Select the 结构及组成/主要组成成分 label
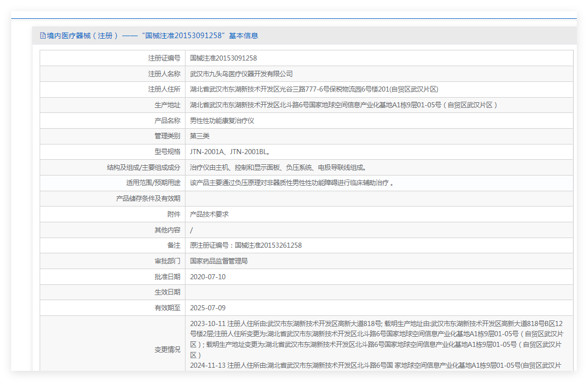The width and height of the screenshot is (588, 382). coord(144,168)
